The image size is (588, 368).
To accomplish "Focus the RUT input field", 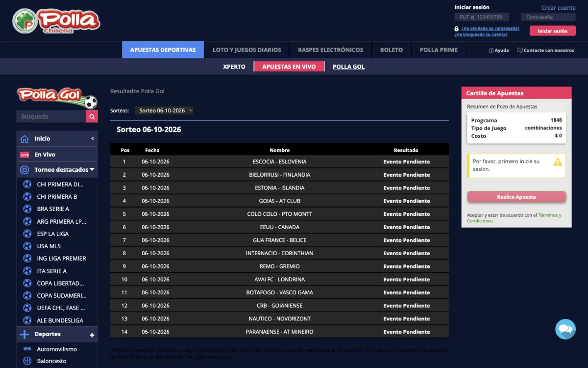I will (482, 17).
